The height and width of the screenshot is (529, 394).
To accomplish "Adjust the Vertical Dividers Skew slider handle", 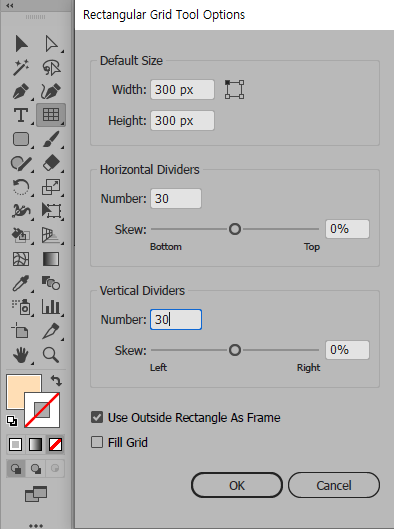I will (235, 350).
